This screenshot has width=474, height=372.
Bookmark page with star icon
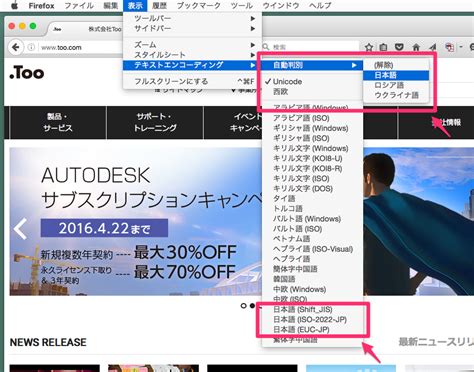[x=369, y=47]
